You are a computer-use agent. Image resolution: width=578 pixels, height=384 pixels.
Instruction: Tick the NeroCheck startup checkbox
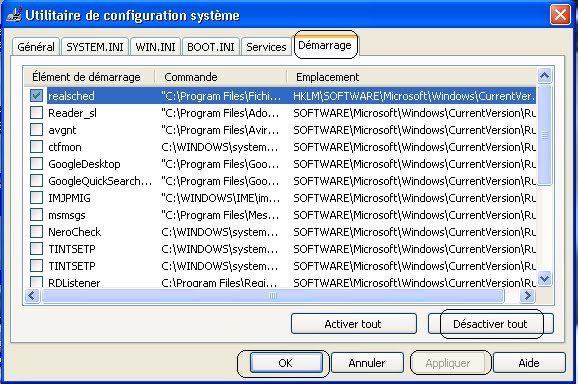click(x=36, y=232)
